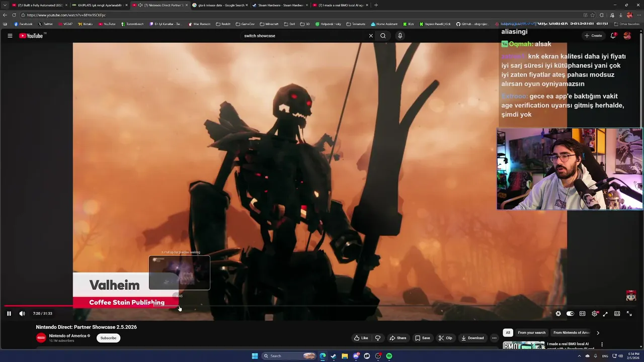Clear the search query text
Viewport: 644px width, 362px height.
pyautogui.click(x=371, y=36)
